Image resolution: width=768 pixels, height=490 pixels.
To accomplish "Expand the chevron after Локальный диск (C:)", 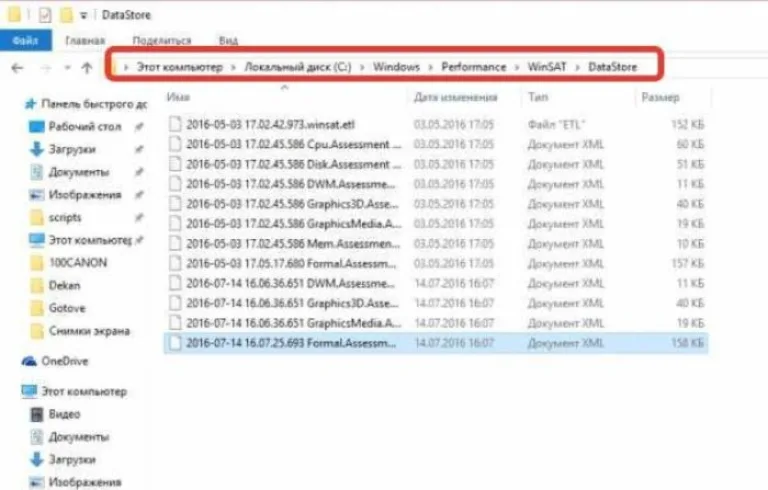I will tap(362, 67).
